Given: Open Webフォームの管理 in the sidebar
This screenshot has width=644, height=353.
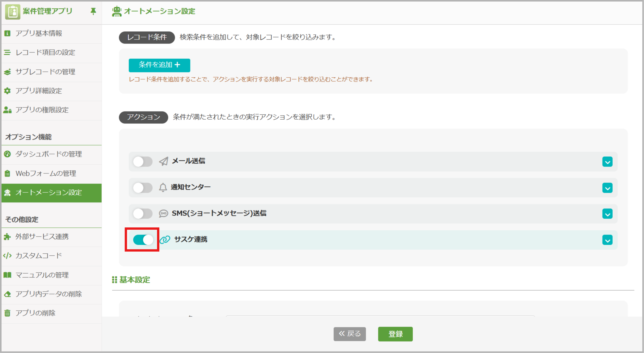Looking at the screenshot, I should pyautogui.click(x=51, y=173).
